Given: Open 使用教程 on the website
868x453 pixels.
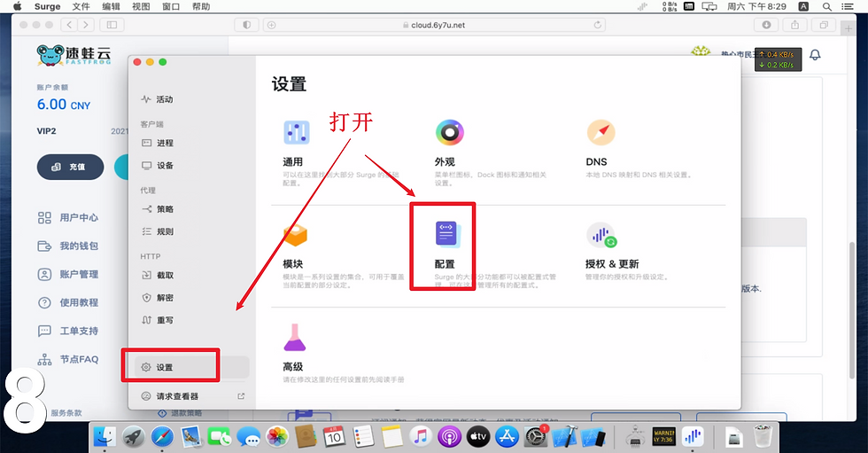Looking at the screenshot, I should point(68,302).
